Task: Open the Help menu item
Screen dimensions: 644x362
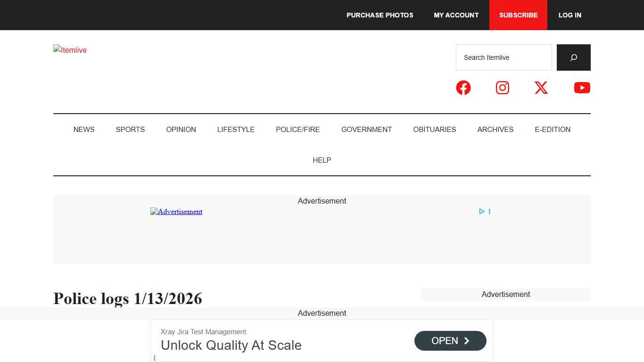Action: tap(322, 160)
